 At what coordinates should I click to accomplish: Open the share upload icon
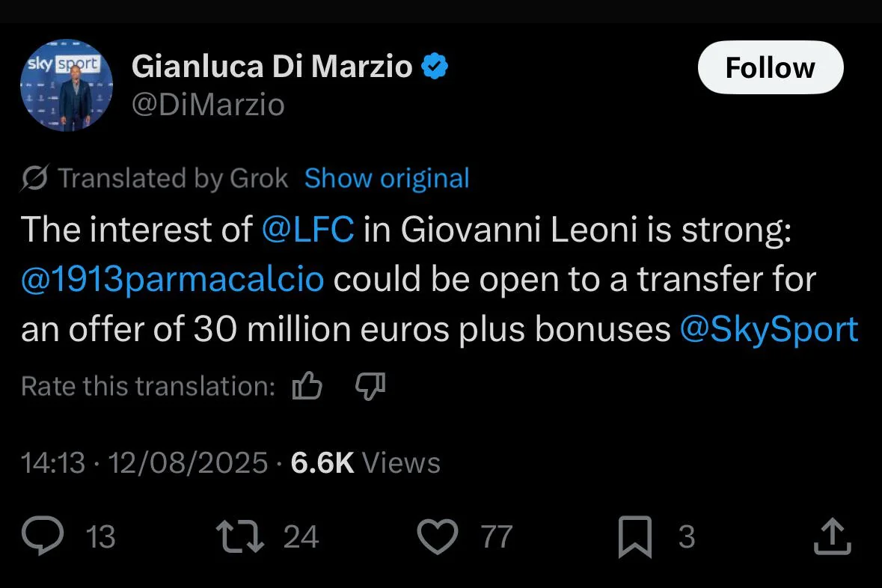coord(833,536)
